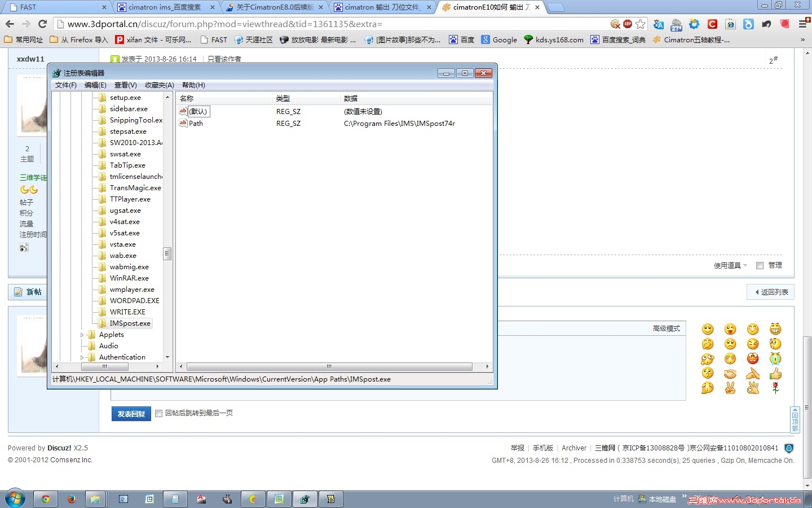
Task: Open the 收藏夹(A) menu in Registry Editor
Action: (160, 85)
